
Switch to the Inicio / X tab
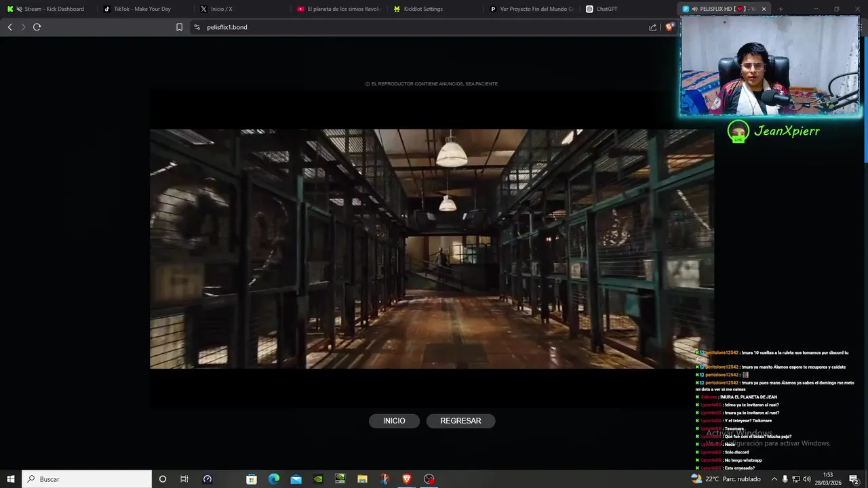click(242, 9)
